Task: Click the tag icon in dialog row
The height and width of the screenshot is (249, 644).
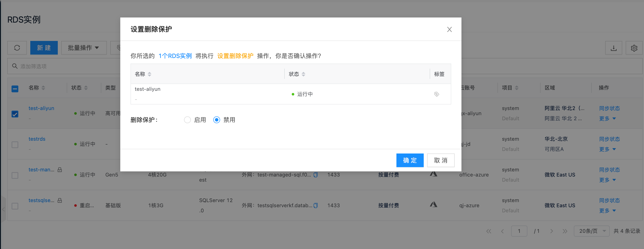Action: pos(437,94)
